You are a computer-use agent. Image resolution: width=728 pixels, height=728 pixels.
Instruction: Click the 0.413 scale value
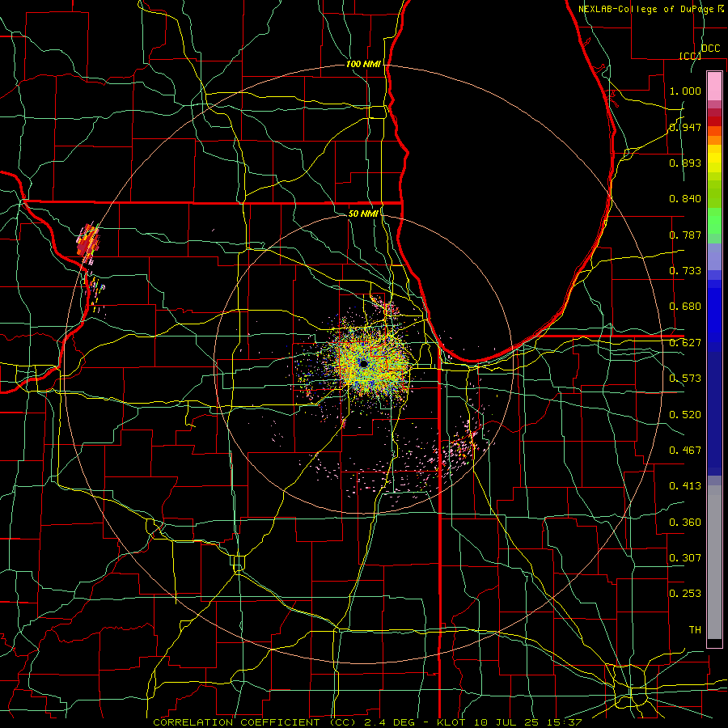coord(685,486)
